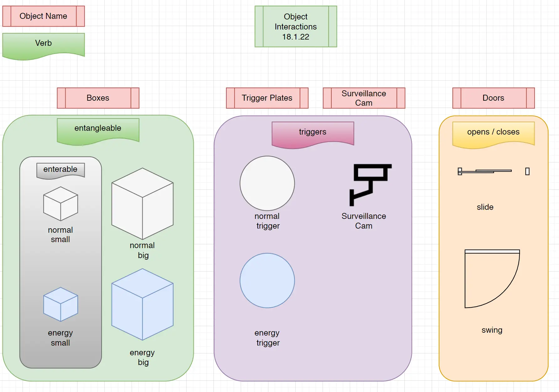Click the Boxes header block

(98, 98)
